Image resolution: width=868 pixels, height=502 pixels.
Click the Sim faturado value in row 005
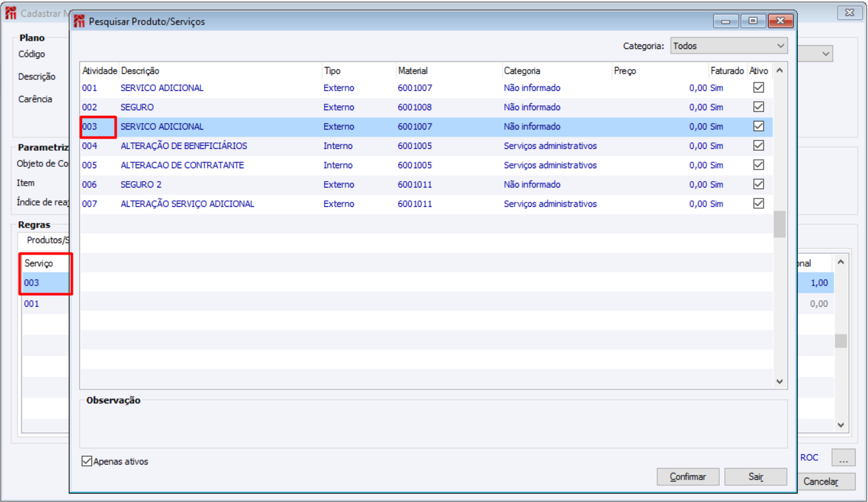tap(717, 165)
